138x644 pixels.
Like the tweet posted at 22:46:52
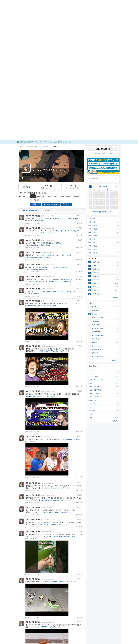[82, 387]
